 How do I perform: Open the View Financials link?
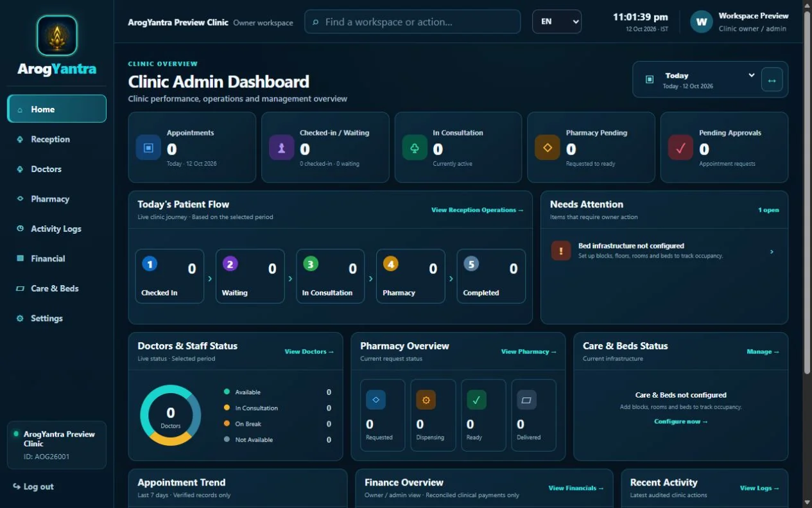pos(576,488)
